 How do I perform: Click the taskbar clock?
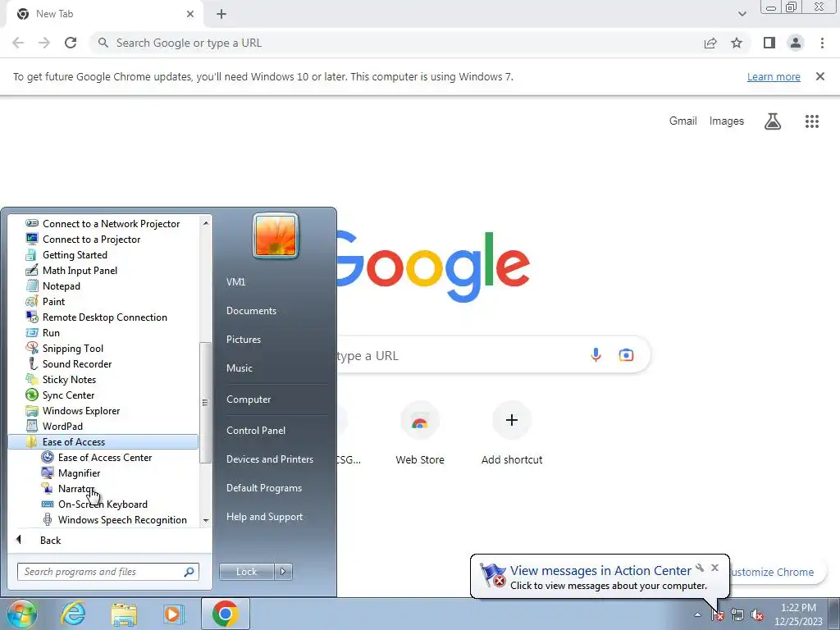[798, 614]
